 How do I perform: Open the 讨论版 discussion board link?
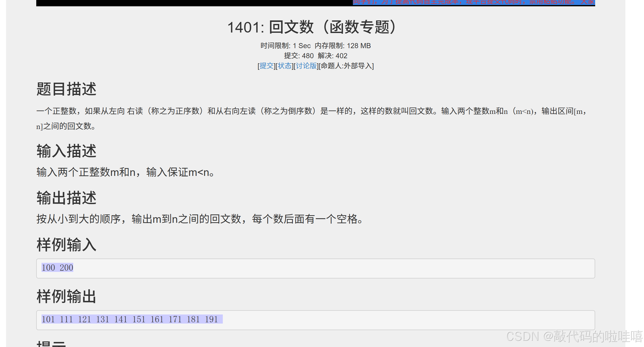(306, 66)
